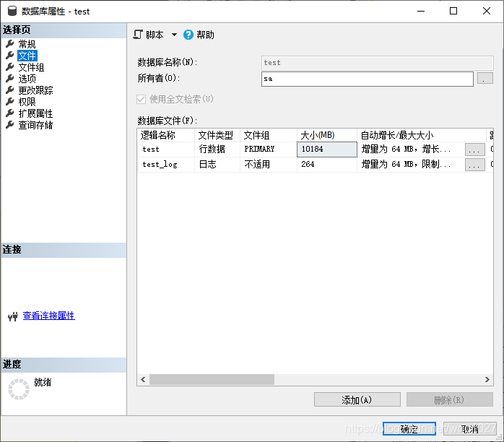Screen dimensions: 504x442
Task: Click the 文件组 column header
Action: (x=269, y=135)
